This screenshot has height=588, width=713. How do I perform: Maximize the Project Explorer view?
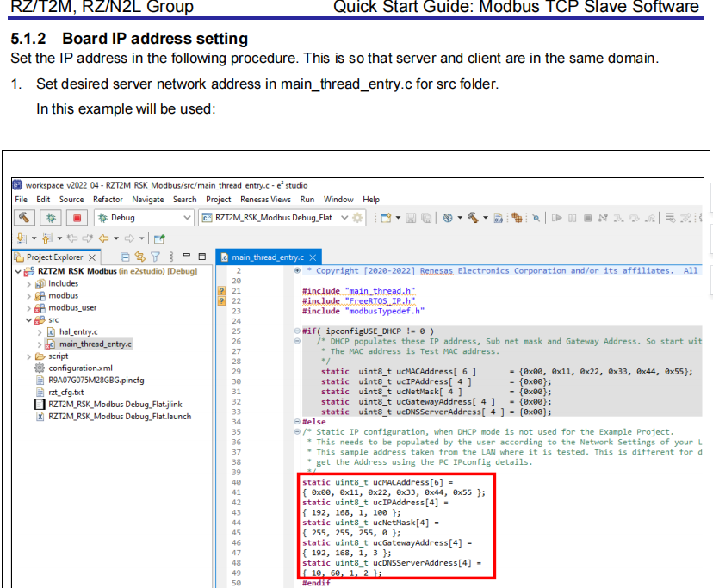coord(201,256)
